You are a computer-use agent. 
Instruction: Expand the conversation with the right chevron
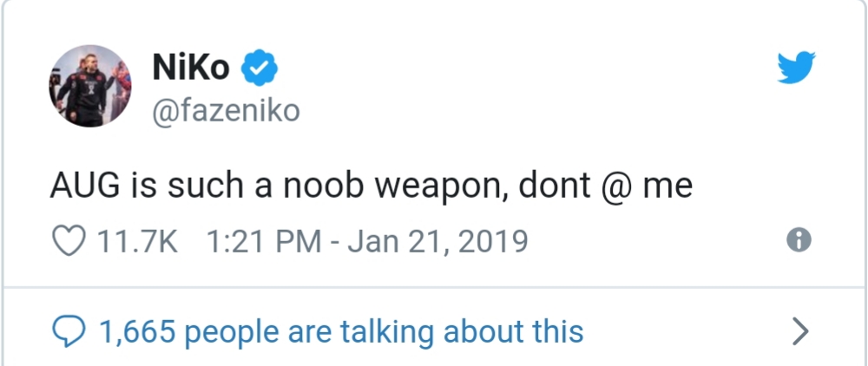[x=801, y=330]
